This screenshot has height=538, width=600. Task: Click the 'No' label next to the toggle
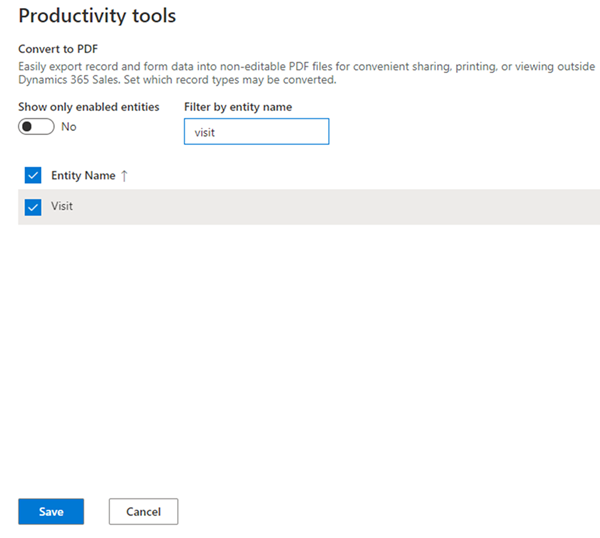69,127
